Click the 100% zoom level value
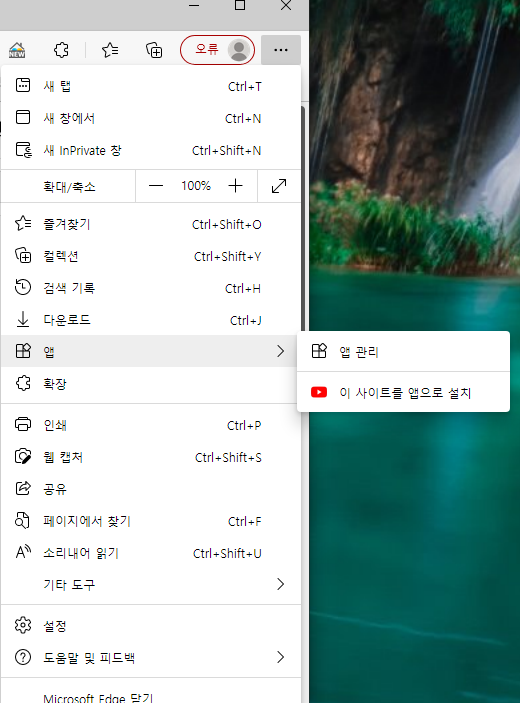The width and height of the screenshot is (520, 703). 196,186
